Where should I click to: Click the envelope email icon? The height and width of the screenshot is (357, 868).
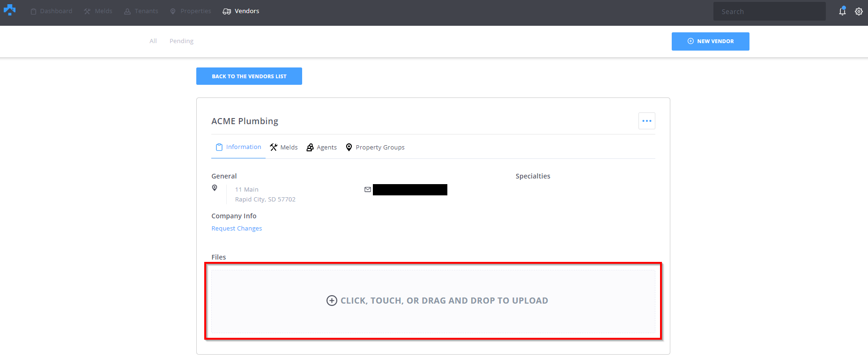pos(368,190)
